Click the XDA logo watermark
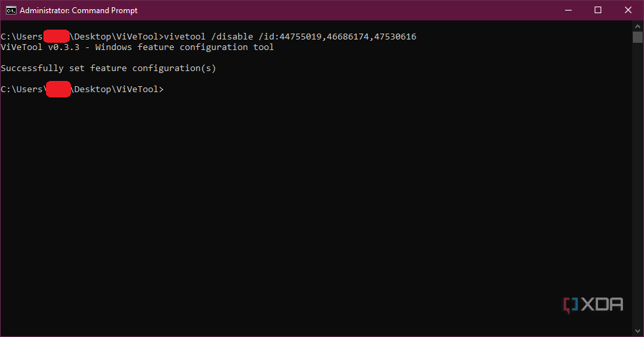 (x=592, y=305)
